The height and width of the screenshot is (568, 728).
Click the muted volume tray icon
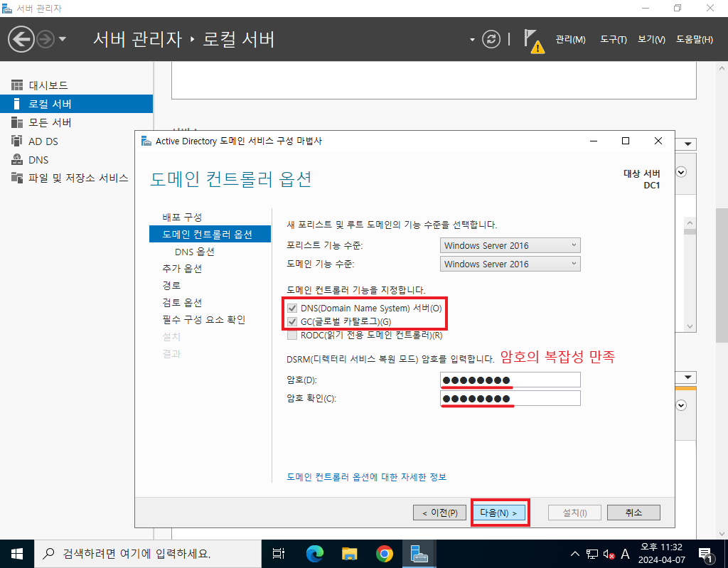(609, 554)
